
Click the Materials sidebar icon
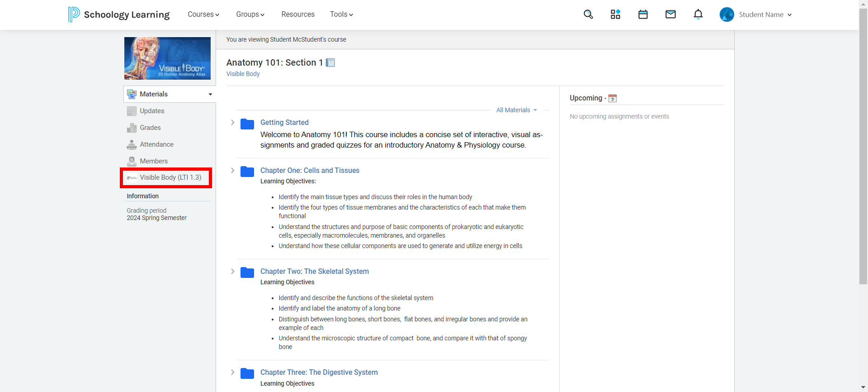(x=132, y=94)
